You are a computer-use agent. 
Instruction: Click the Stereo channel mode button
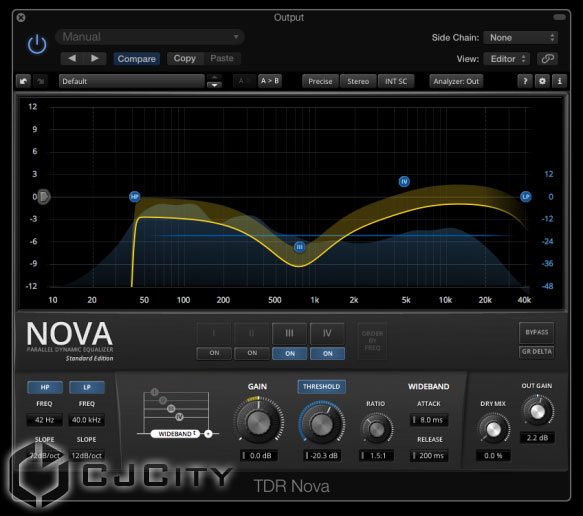358,81
